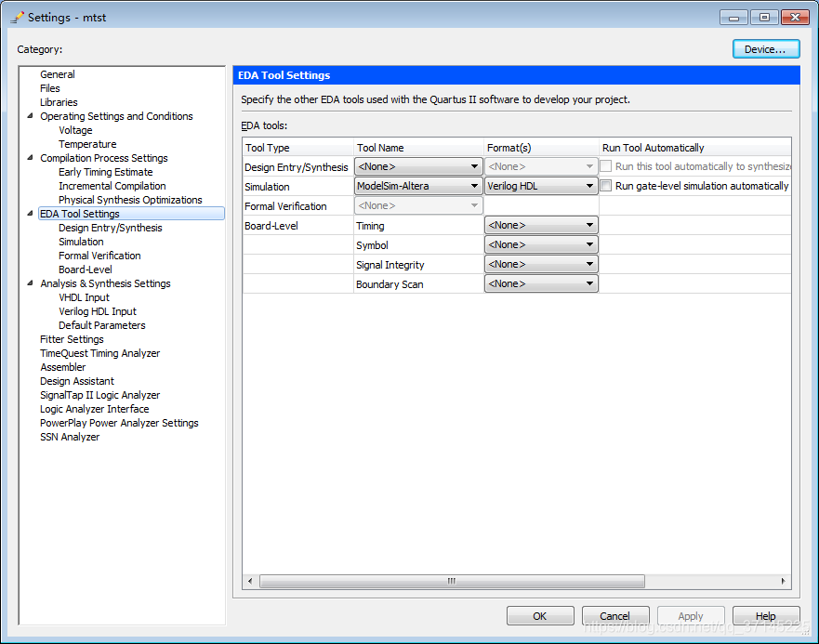Select TimeQuest Timing Analyzer category

[x=100, y=353]
